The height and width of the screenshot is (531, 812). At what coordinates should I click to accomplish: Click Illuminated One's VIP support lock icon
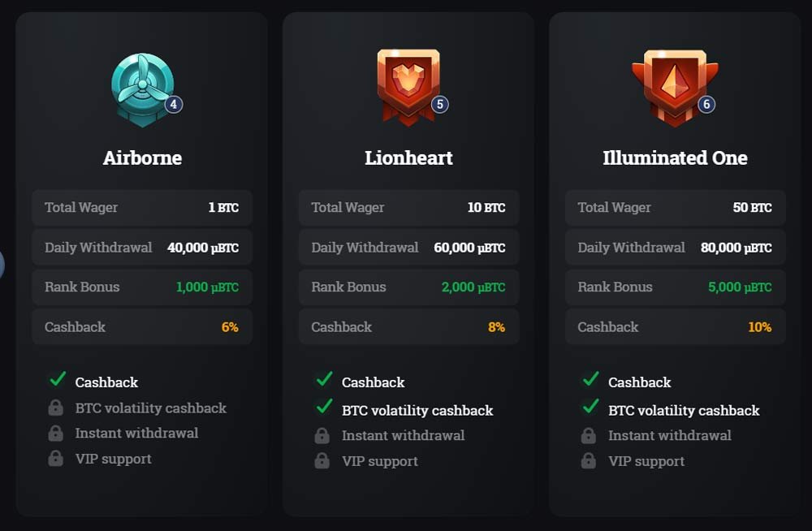click(x=588, y=460)
